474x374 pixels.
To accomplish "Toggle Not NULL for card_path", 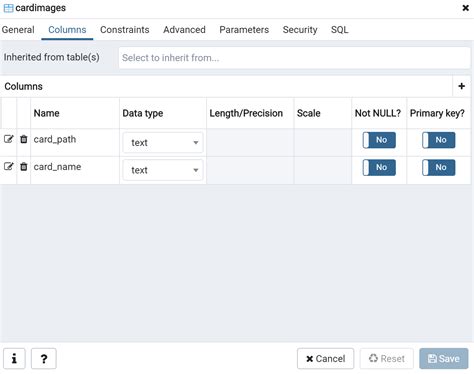I will click(379, 140).
